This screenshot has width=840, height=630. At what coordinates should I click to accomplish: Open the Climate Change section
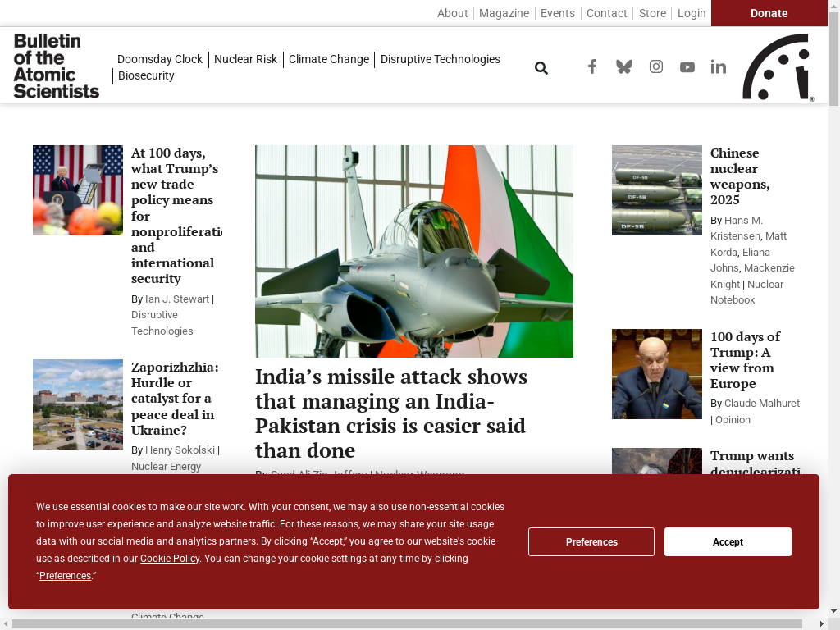[x=329, y=59]
